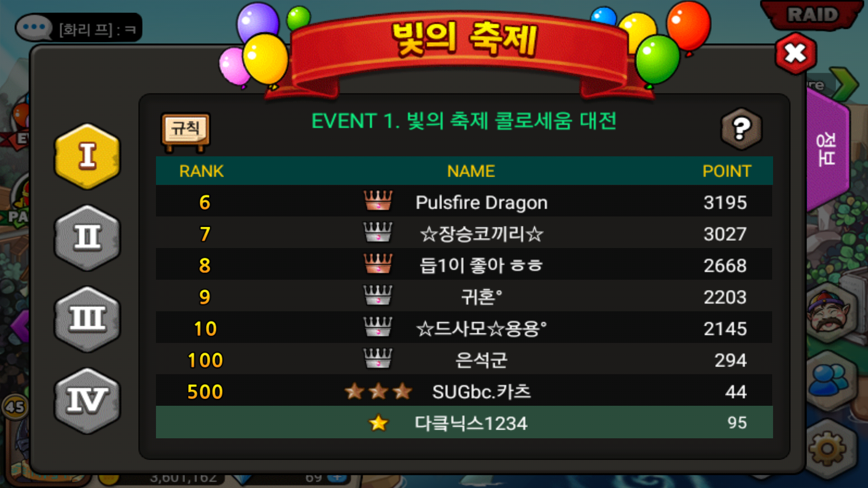Close the 빛의 축제 event popup

[796, 53]
